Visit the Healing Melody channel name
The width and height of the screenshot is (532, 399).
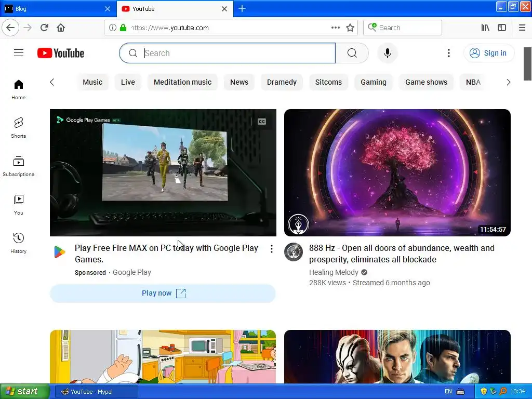point(334,272)
